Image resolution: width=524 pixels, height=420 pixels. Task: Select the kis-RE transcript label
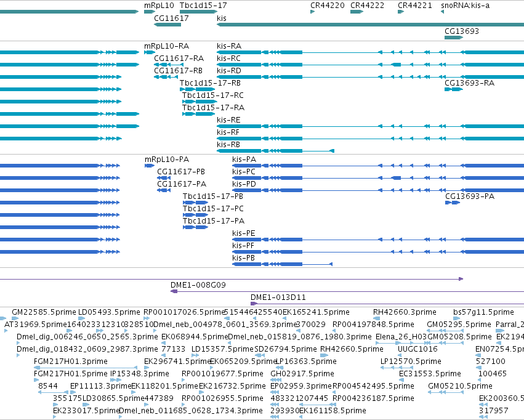[x=228, y=119]
